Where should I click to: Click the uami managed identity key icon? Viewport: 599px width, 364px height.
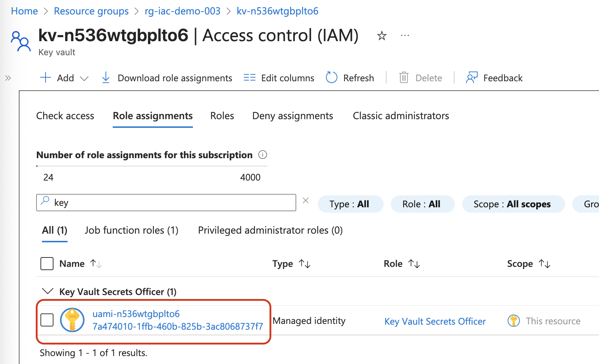[72, 320]
